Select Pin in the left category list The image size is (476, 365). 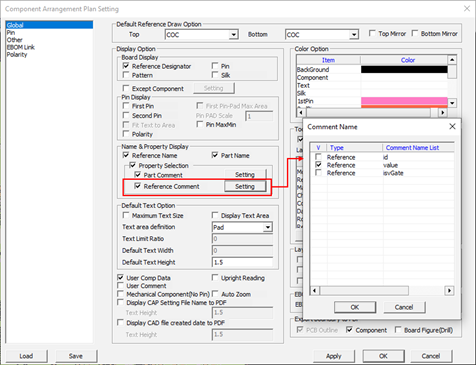point(11,32)
